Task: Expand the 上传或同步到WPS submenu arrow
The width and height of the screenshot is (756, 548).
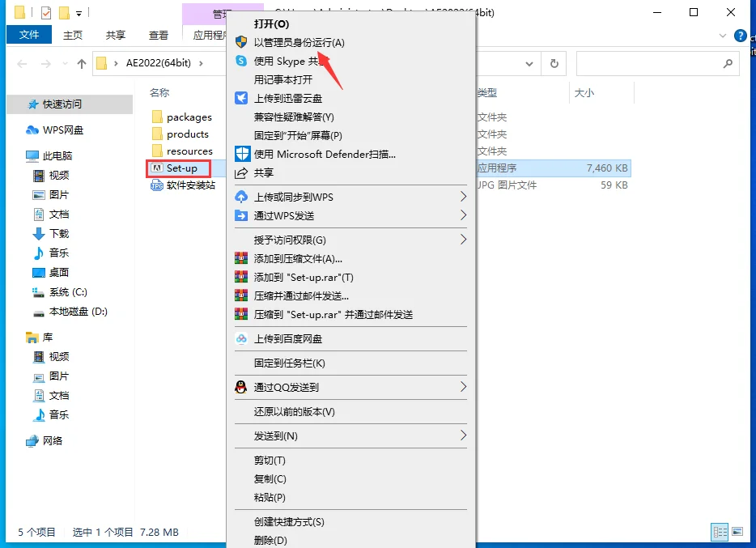Action: pos(463,197)
